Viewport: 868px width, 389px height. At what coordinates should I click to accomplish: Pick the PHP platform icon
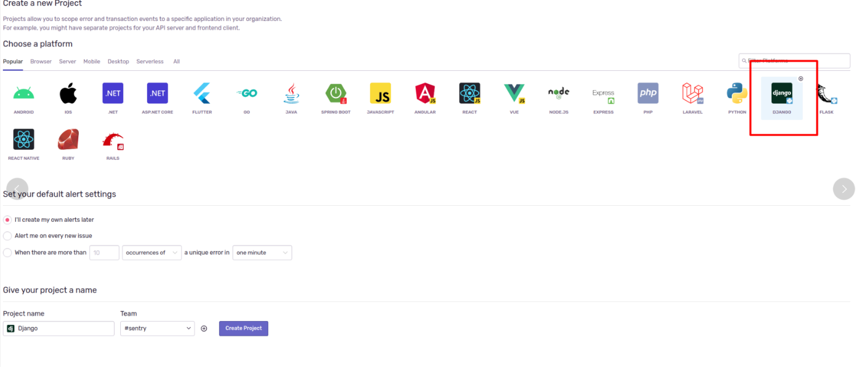(x=648, y=93)
